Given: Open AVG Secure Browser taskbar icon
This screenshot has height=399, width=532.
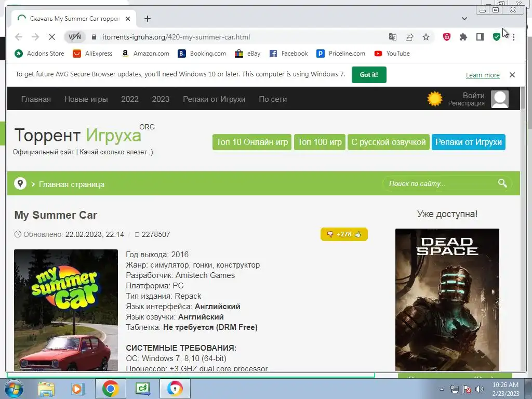Looking at the screenshot, I should pyautogui.click(x=175, y=389).
